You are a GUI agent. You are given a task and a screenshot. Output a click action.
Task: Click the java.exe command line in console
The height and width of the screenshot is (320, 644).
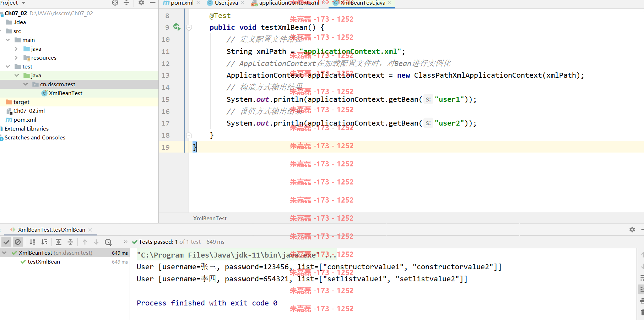(x=236, y=255)
